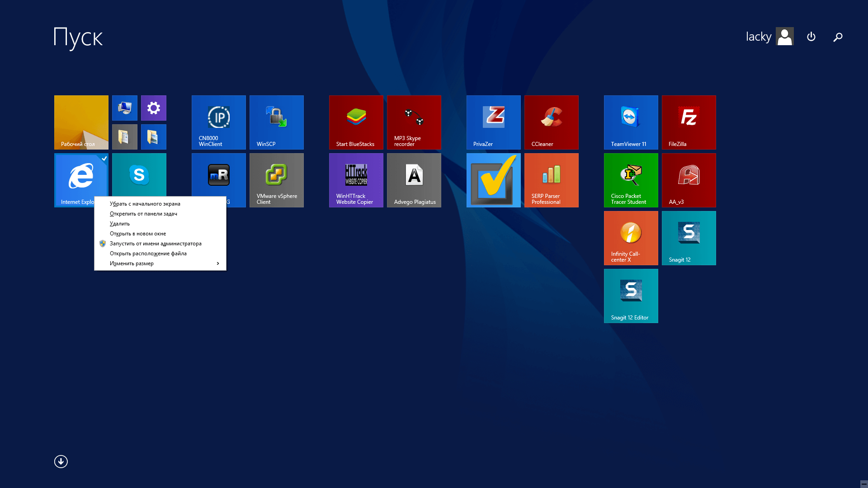This screenshot has height=488, width=868.
Task: Expand the Изменить размер submenu arrow
Action: [218, 263]
